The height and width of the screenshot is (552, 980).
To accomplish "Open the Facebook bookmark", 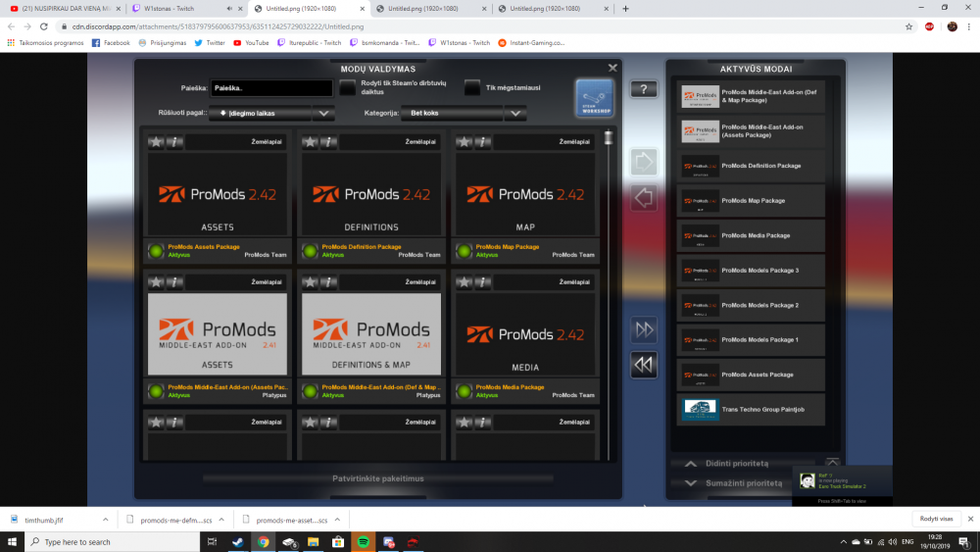I will pyautogui.click(x=112, y=43).
